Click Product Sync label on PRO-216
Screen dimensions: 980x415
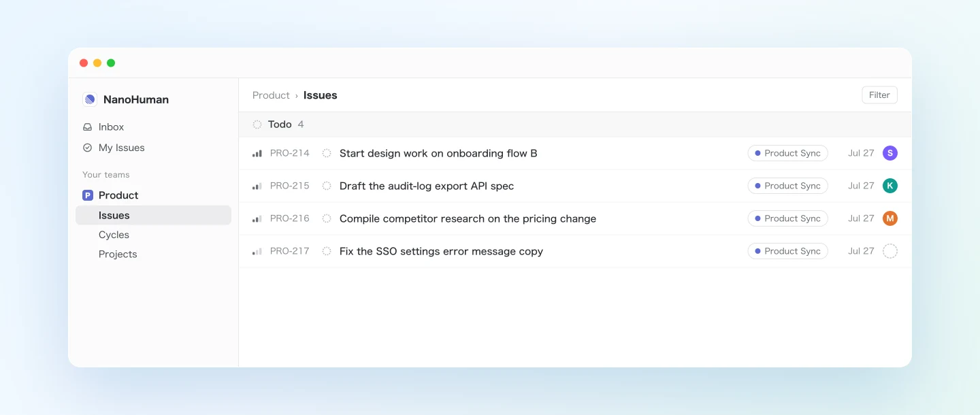pos(788,218)
